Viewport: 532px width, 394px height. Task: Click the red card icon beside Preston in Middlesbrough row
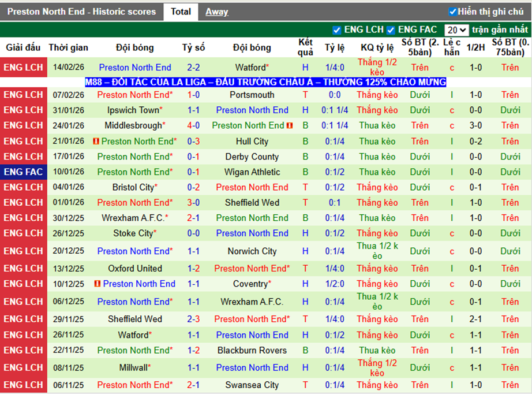click(290, 126)
